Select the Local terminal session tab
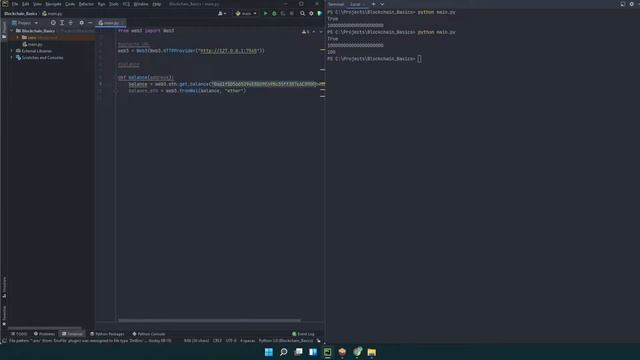This screenshot has height=360, width=640. (x=357, y=4)
